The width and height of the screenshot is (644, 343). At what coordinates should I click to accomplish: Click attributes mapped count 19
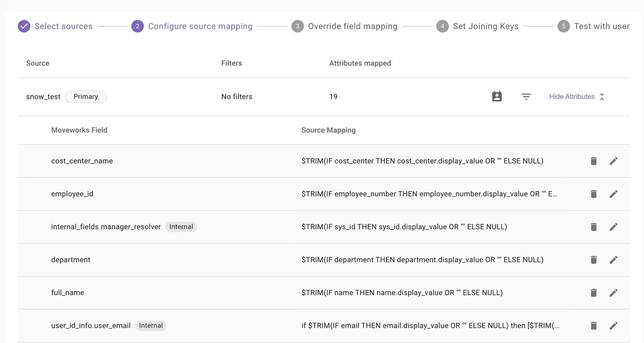[x=333, y=97]
